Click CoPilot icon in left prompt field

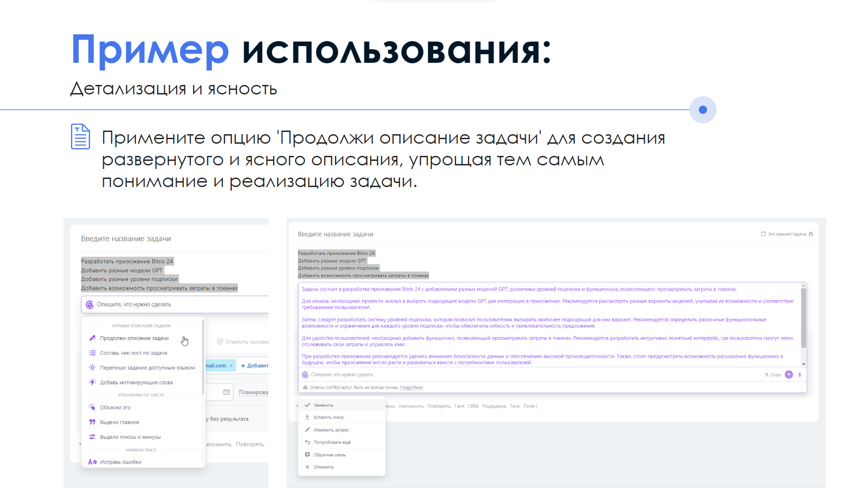point(90,305)
